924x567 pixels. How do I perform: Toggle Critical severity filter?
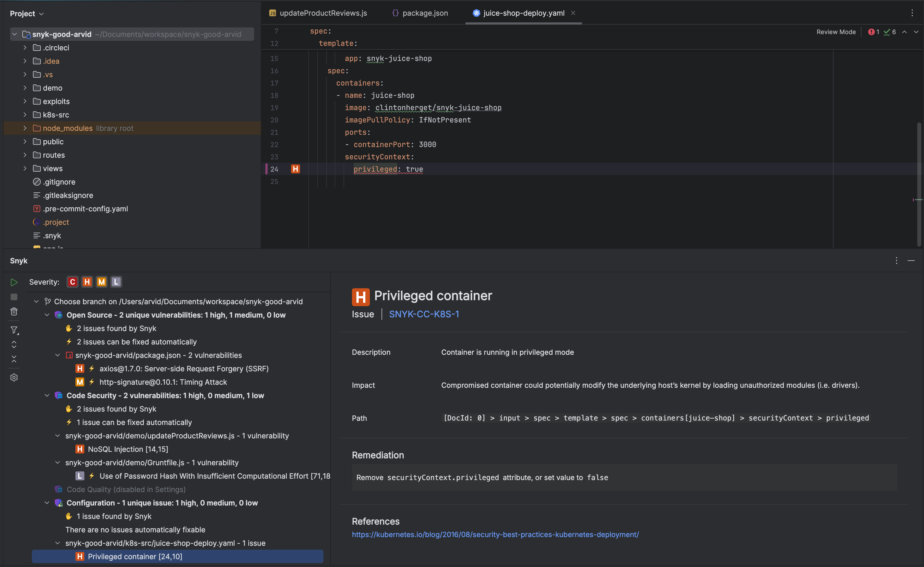[72, 282]
